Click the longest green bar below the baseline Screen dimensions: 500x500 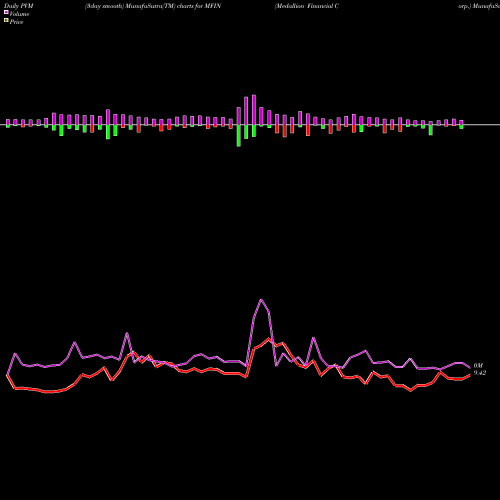click(x=239, y=136)
